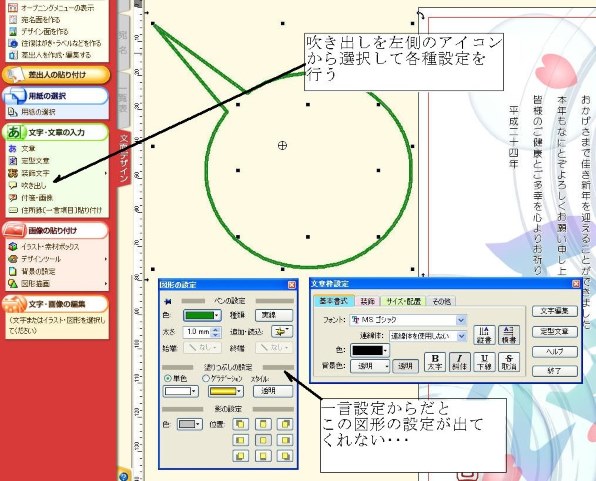This screenshot has width=596, height=481.
Task: Set shadow position to upper-left
Action: pos(240,424)
